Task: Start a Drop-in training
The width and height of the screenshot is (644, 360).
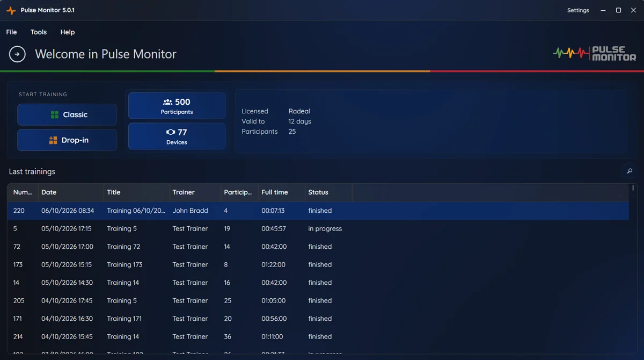Action: click(67, 140)
